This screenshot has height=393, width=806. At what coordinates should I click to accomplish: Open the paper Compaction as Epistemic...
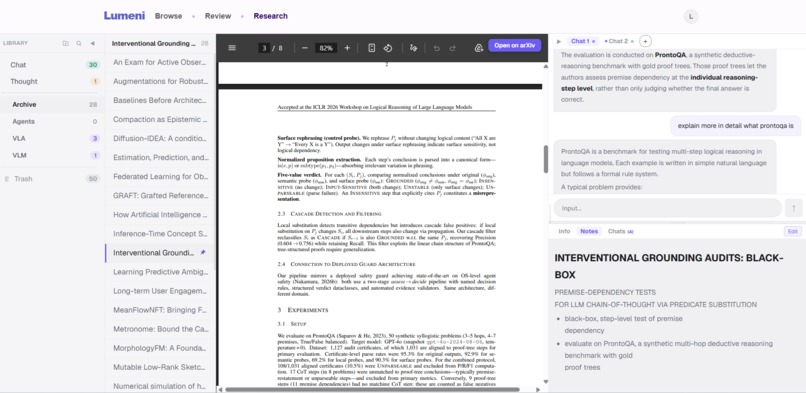coord(160,119)
